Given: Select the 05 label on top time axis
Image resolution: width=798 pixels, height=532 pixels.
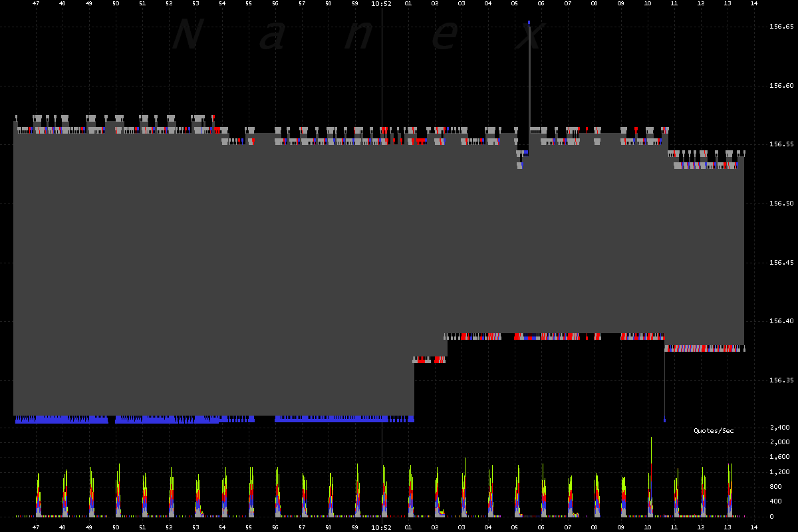Looking at the screenshot, I should tap(515, 3).
